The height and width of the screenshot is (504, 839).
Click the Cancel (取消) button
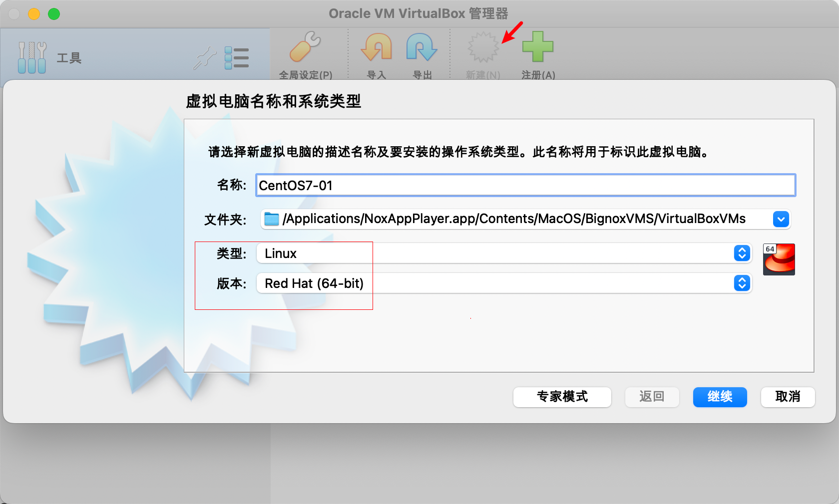[x=788, y=397]
